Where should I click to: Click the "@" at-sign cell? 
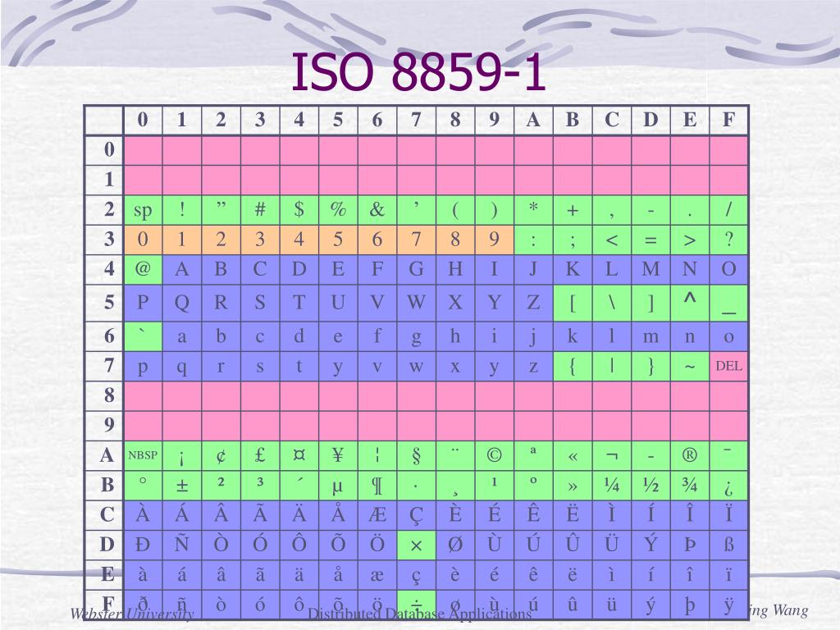[143, 269]
